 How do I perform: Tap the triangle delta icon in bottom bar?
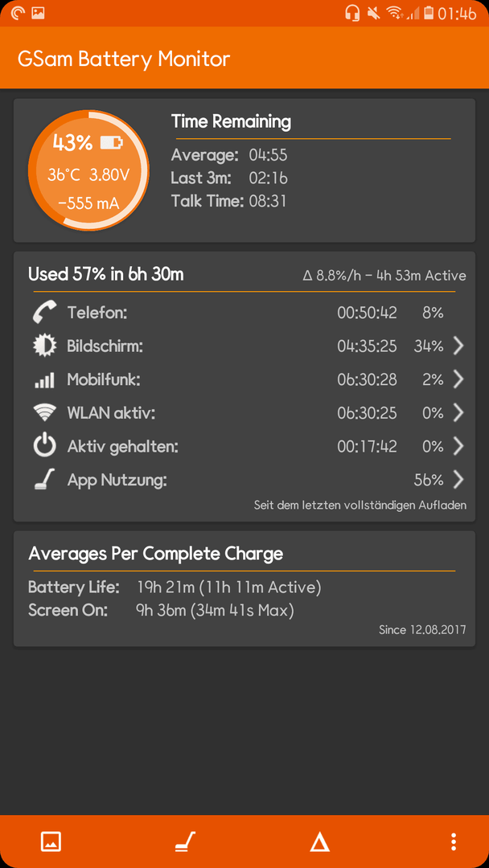[x=319, y=842]
